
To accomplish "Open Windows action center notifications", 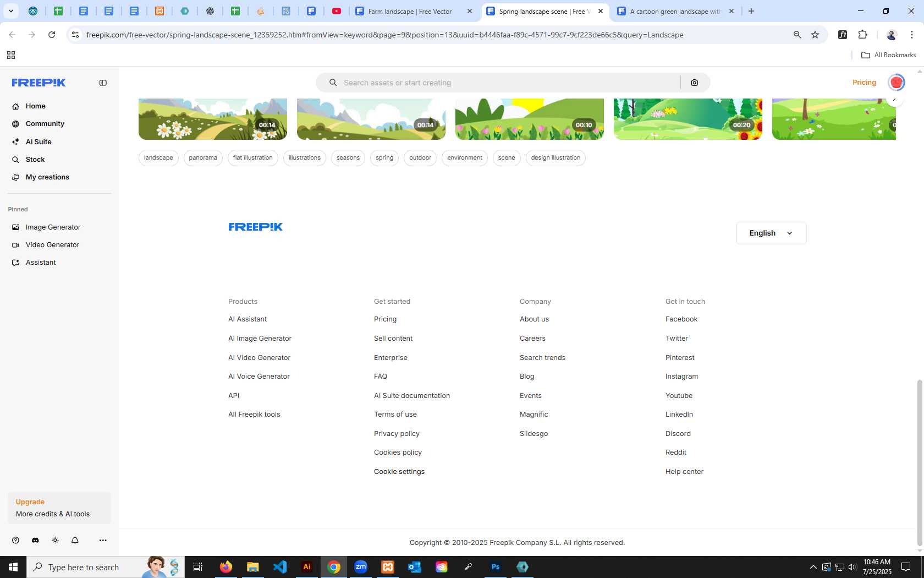I will (906, 567).
